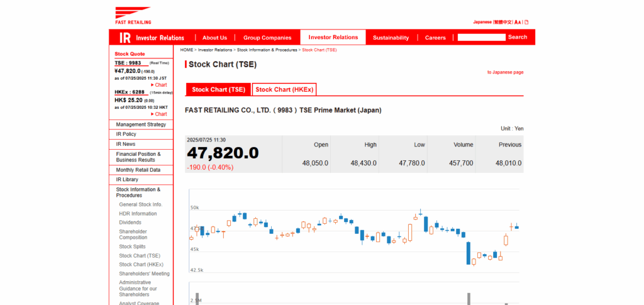Switch site language to Japanese

pyautogui.click(x=482, y=22)
